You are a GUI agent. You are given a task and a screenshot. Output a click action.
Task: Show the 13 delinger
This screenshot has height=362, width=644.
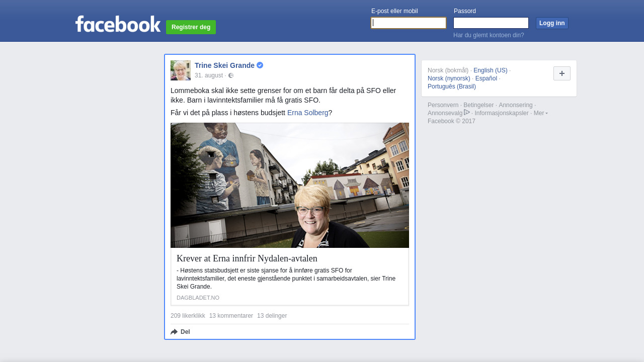(272, 316)
